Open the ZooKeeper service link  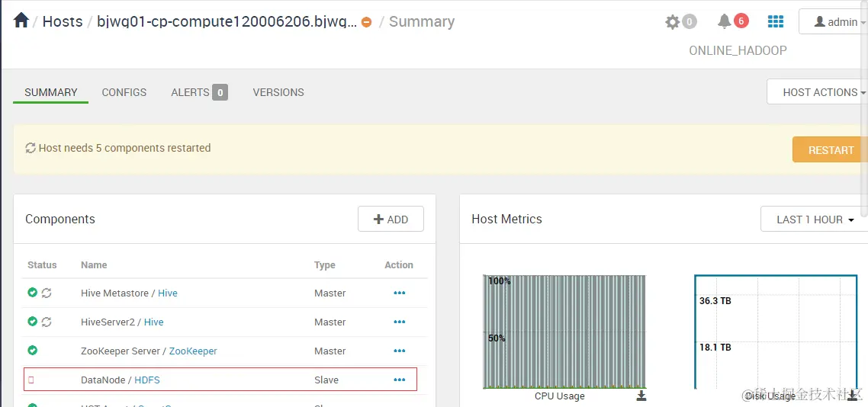coord(193,351)
